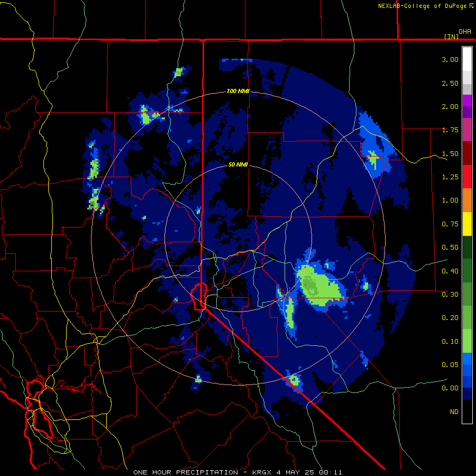
Task: Click the 0.30 legend value
Action: click(450, 295)
